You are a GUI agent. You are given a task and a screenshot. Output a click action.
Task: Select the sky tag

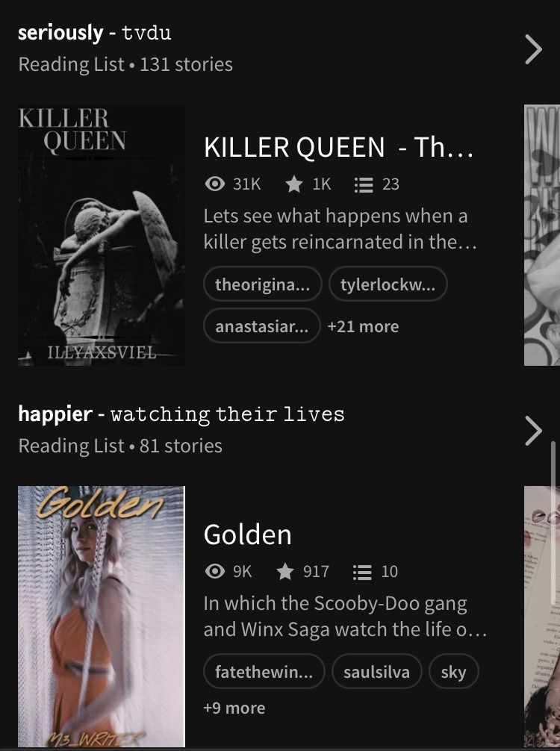tap(454, 671)
